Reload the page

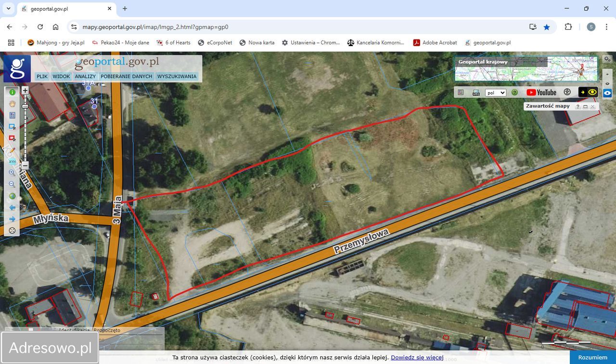click(40, 27)
